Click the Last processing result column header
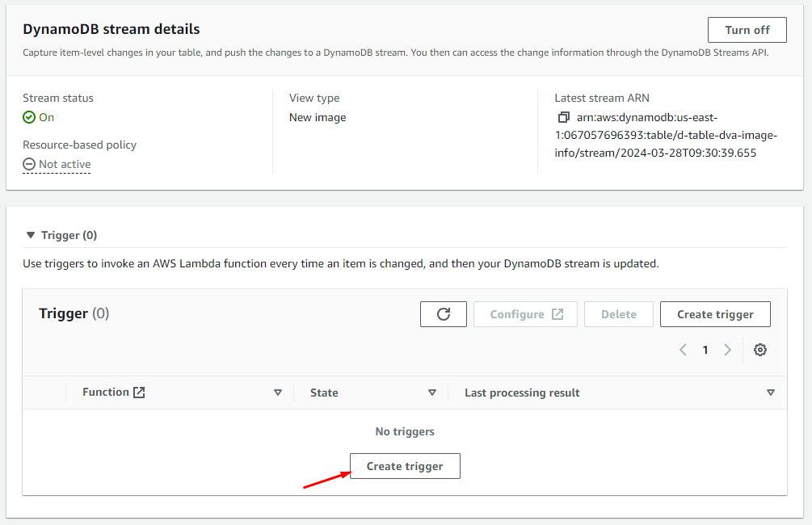 tap(522, 393)
